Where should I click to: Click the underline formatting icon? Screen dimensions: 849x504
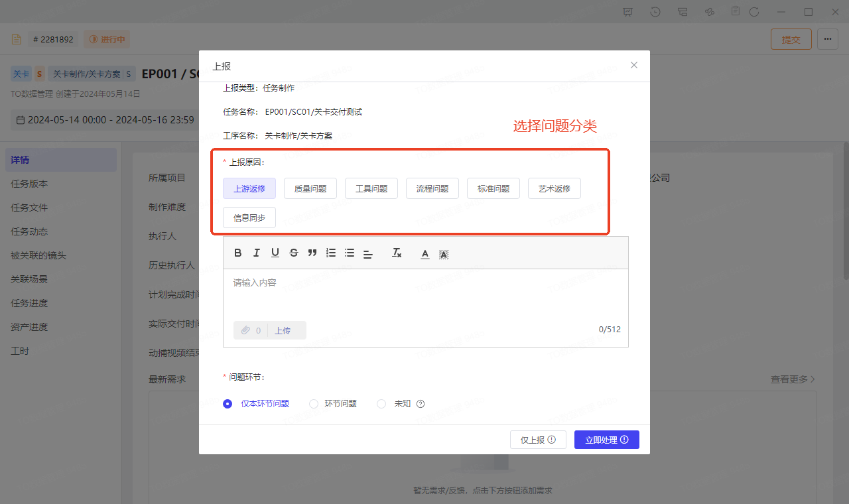point(275,253)
